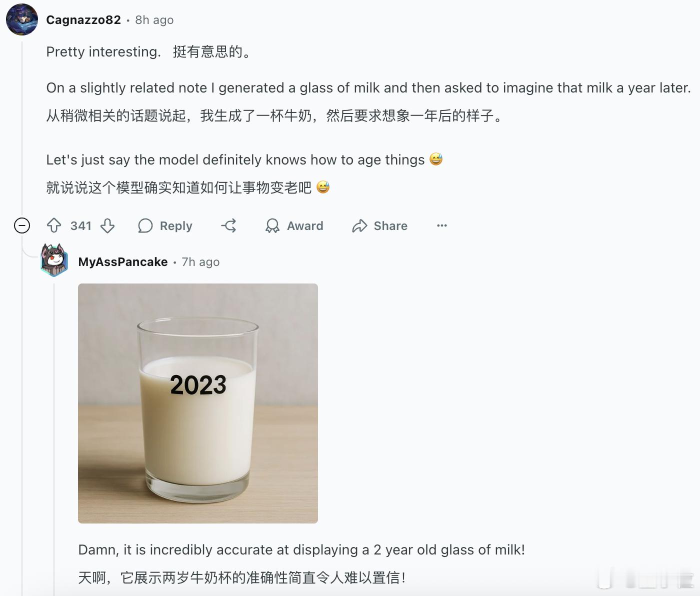Click the 8h ago timestamp
This screenshot has width=700, height=596.
pos(154,20)
